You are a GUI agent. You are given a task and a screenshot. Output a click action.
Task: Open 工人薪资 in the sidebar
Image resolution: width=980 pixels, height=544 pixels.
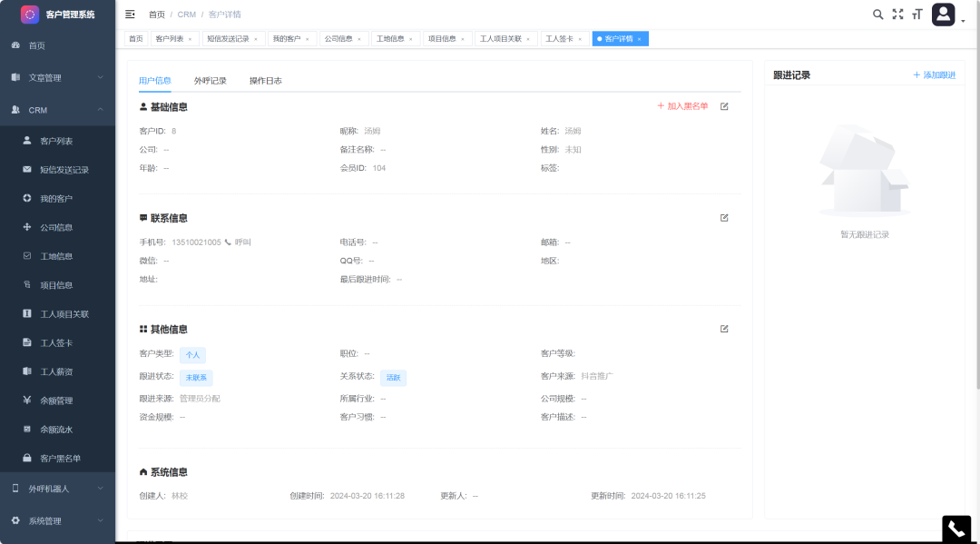coord(57,371)
